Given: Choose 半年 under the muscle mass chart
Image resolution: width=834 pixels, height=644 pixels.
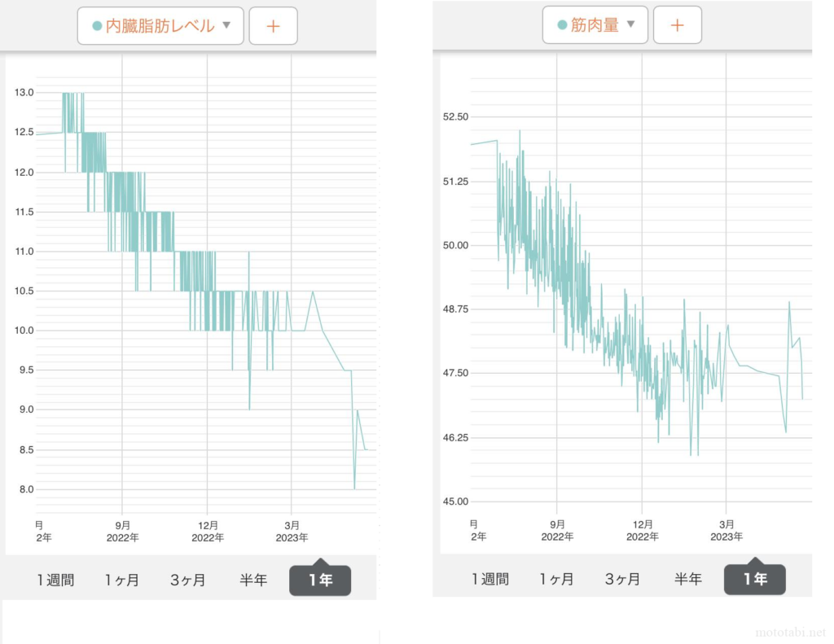Looking at the screenshot, I should pos(688,579).
